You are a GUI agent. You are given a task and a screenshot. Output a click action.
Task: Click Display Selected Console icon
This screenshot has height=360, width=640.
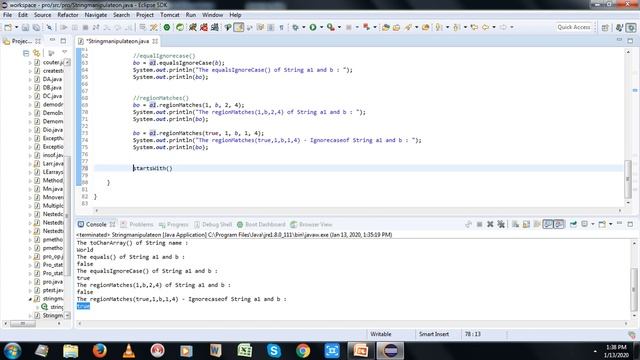click(584, 224)
